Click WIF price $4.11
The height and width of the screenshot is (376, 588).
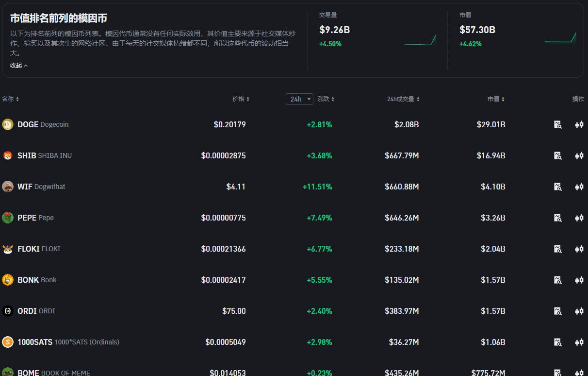point(236,187)
